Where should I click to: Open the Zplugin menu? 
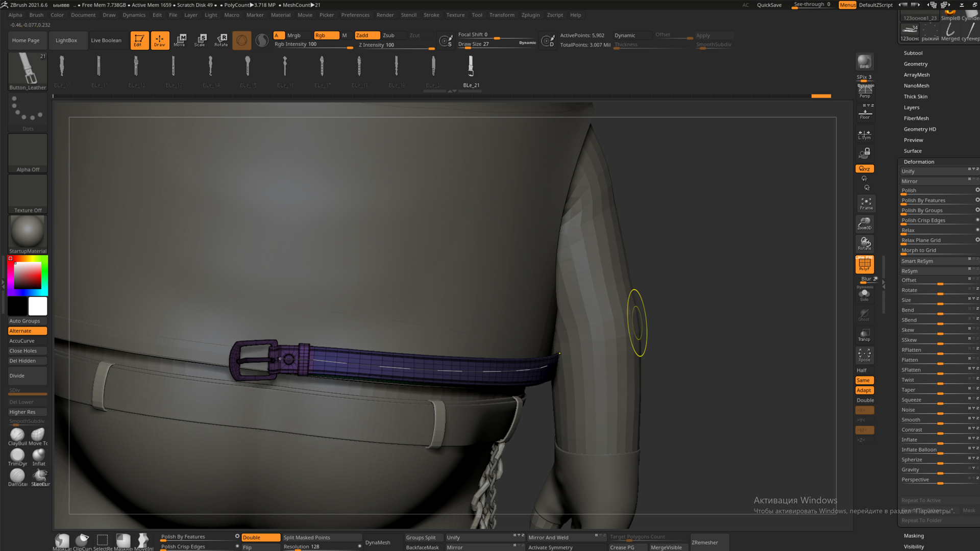pyautogui.click(x=530, y=15)
